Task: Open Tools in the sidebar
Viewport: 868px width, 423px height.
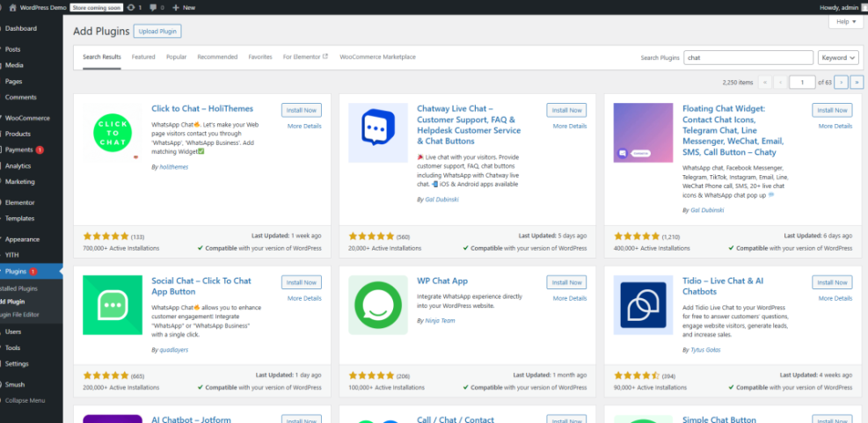Action: [12, 347]
